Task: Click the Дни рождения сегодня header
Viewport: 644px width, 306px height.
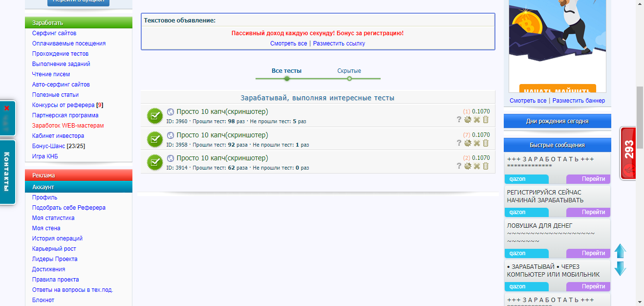Action: [x=558, y=121]
